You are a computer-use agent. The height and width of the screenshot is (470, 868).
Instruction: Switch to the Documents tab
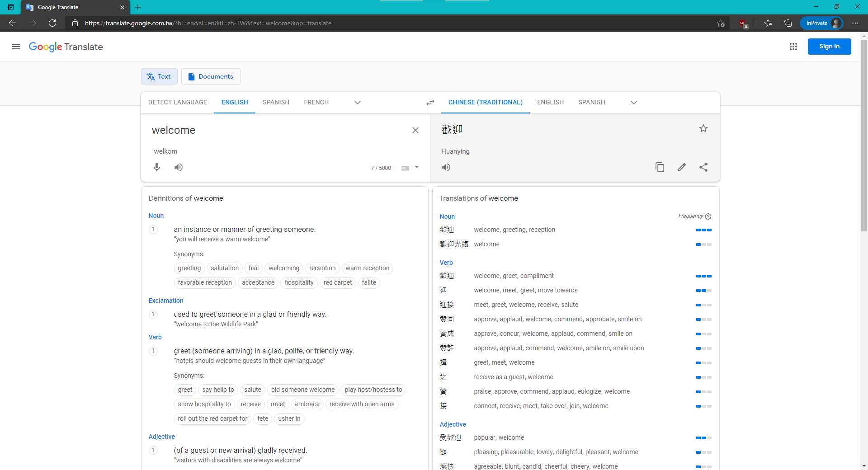point(211,76)
